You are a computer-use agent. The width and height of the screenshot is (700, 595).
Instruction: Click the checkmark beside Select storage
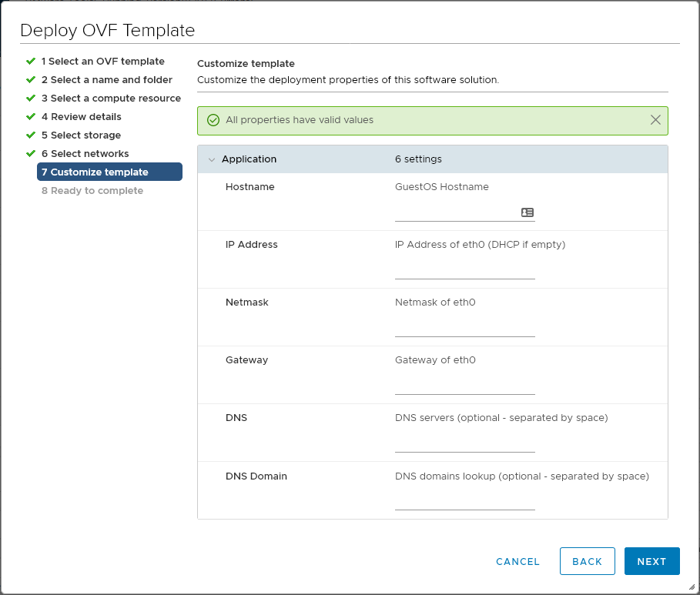[x=31, y=135]
